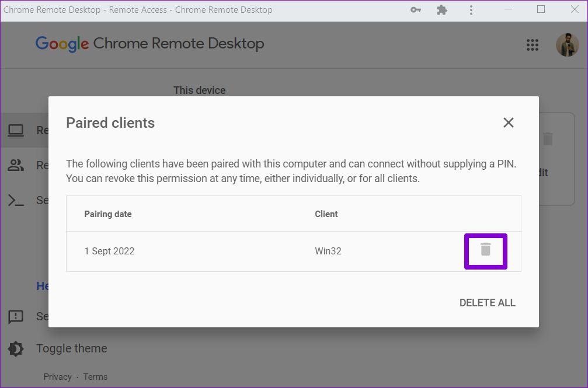The width and height of the screenshot is (588, 388).
Task: Close the Paired clients dialog
Action: [509, 123]
